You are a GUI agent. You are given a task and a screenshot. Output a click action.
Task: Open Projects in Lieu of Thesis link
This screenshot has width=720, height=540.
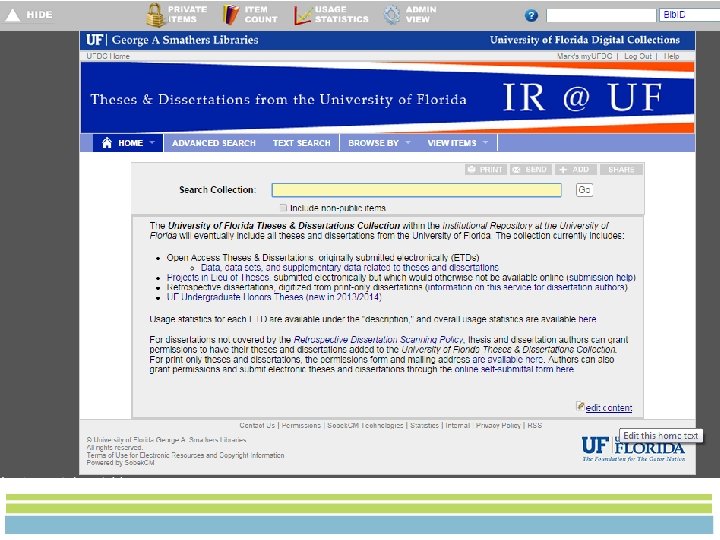click(x=219, y=277)
